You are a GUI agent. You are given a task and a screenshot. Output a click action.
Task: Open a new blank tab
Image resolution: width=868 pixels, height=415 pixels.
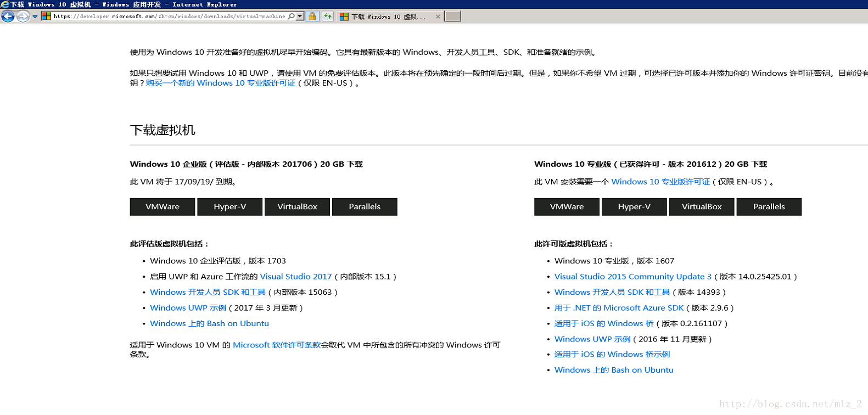(452, 16)
